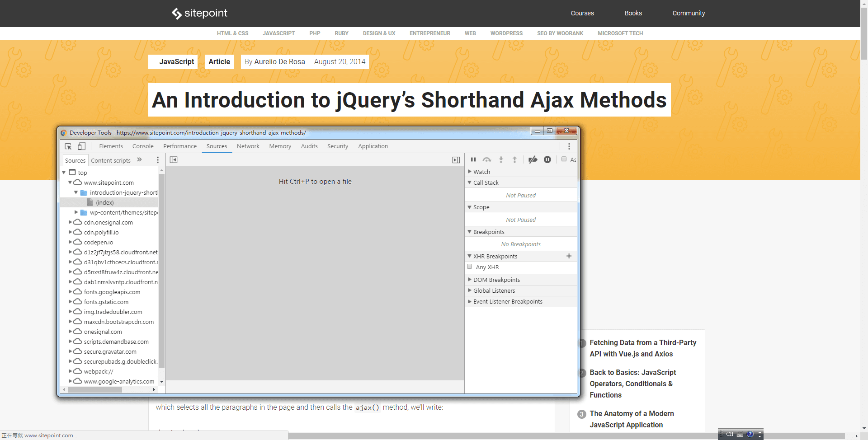Add an XHR breakpoint with plus icon
Screen dimensions: 868x440
pyautogui.click(x=569, y=256)
